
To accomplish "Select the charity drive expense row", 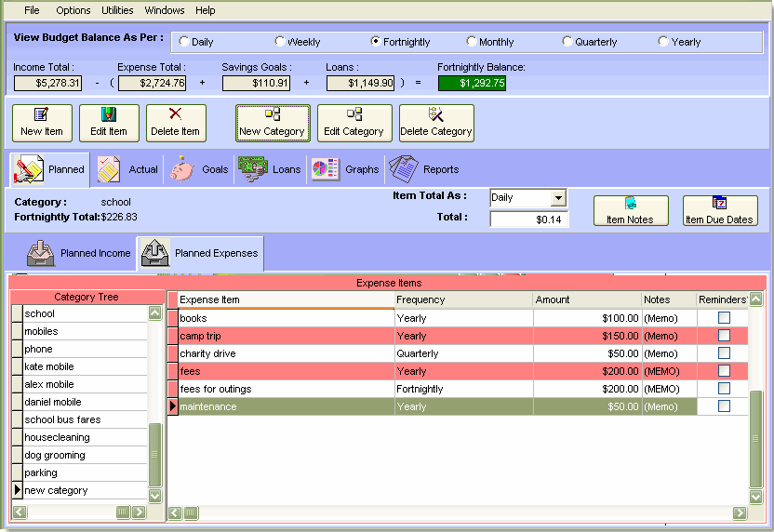I will (x=458, y=353).
